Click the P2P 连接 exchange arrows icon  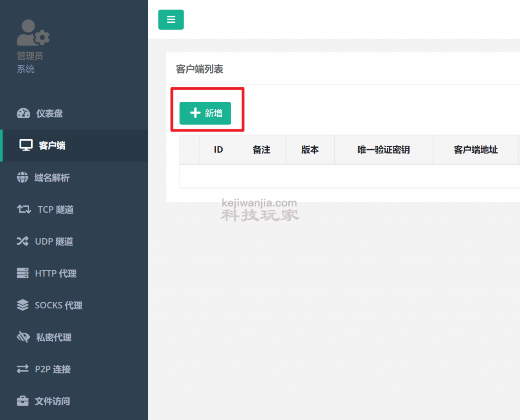tap(22, 369)
